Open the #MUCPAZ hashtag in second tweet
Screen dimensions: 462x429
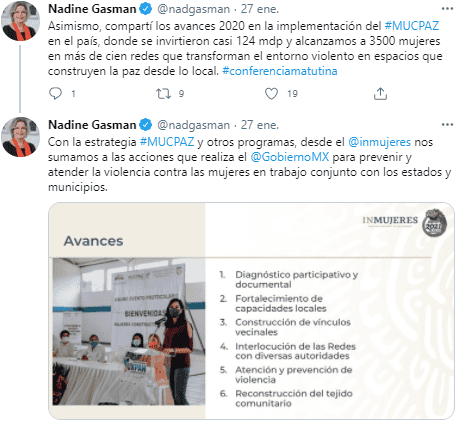(x=167, y=142)
